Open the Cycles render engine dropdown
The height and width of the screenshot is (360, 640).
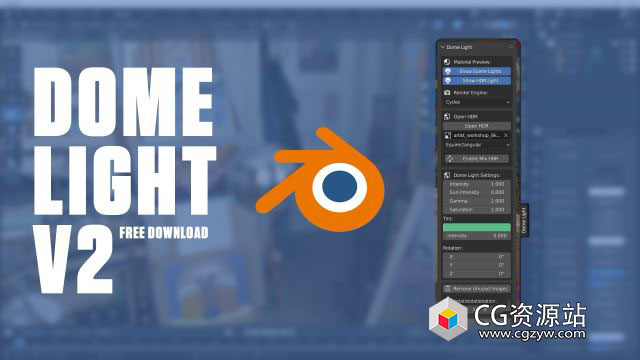tap(476, 102)
